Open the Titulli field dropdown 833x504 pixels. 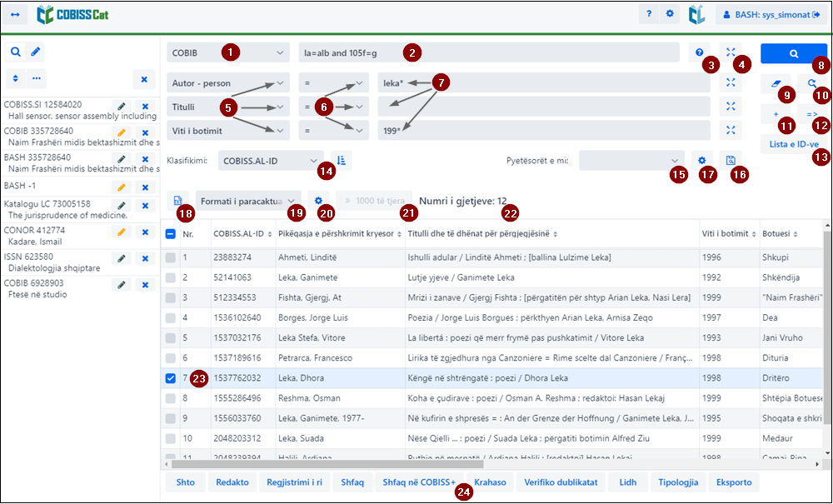pyautogui.click(x=228, y=107)
